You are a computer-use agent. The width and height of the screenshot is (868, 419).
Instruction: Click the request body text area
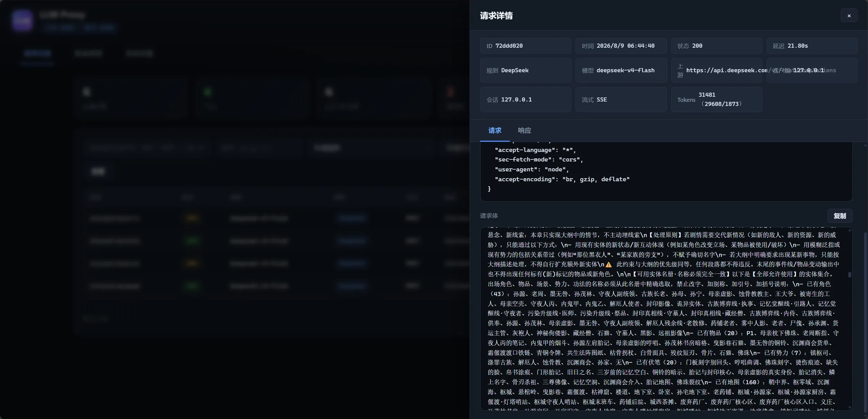click(666, 319)
